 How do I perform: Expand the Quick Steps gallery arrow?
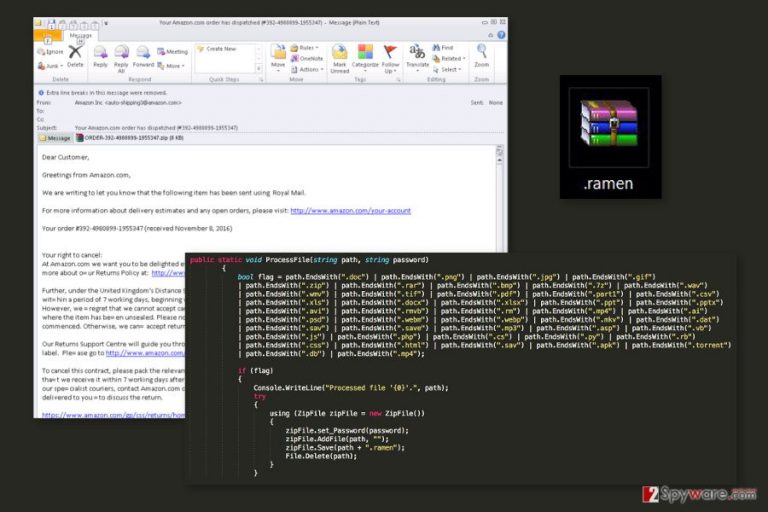pos(259,68)
